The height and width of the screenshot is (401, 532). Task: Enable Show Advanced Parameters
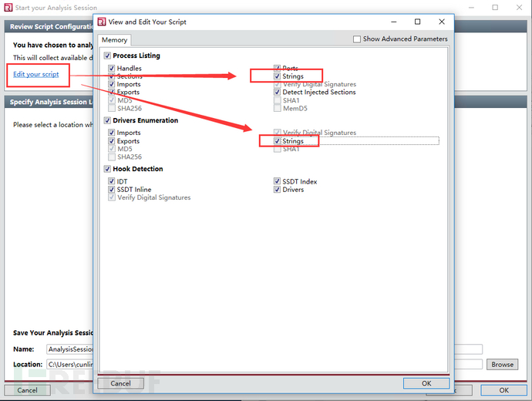click(356, 39)
